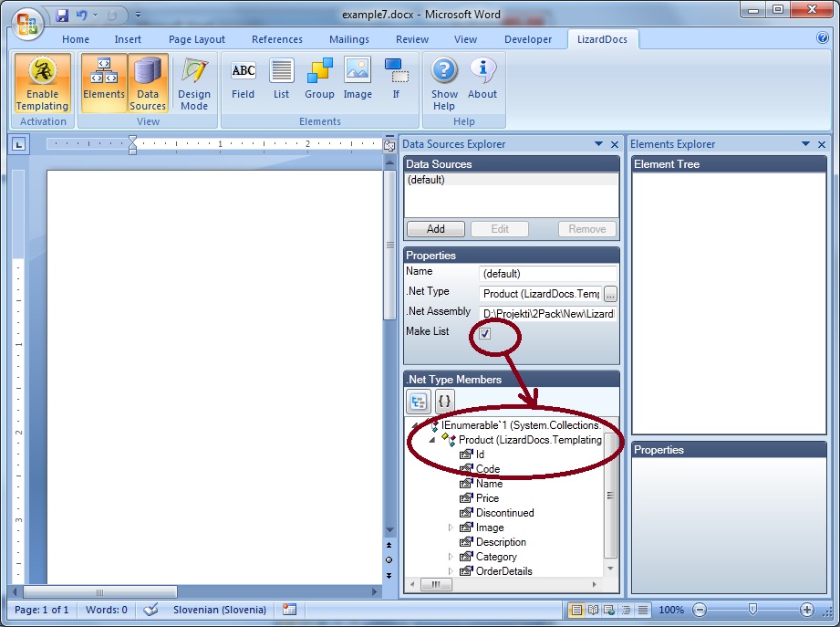
Task: Open Select Browse Object circle button
Action: click(x=389, y=560)
